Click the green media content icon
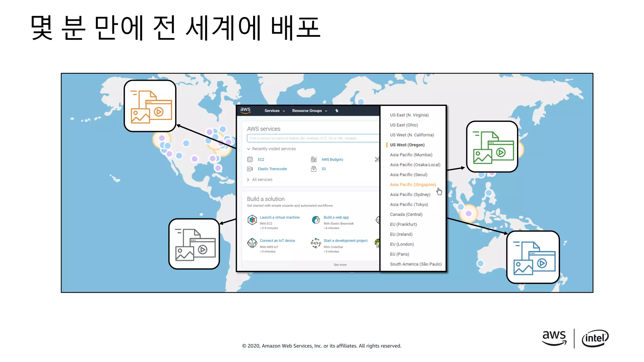This screenshot has height=362, width=644. click(492, 147)
